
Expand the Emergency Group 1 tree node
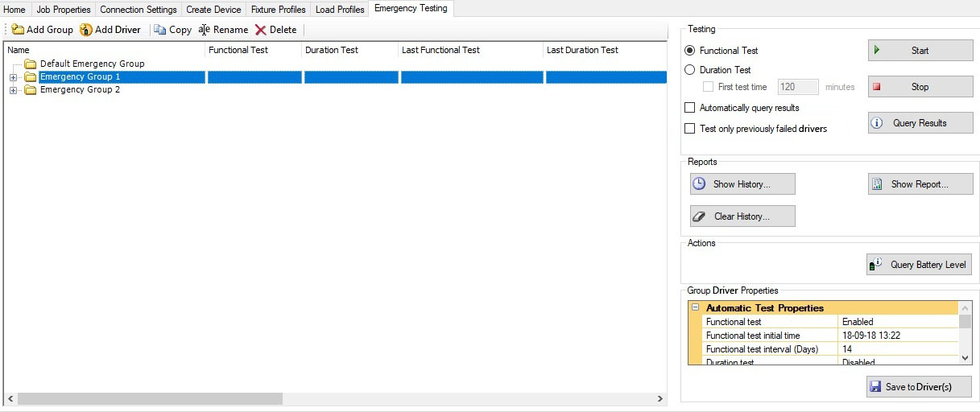tap(13, 77)
